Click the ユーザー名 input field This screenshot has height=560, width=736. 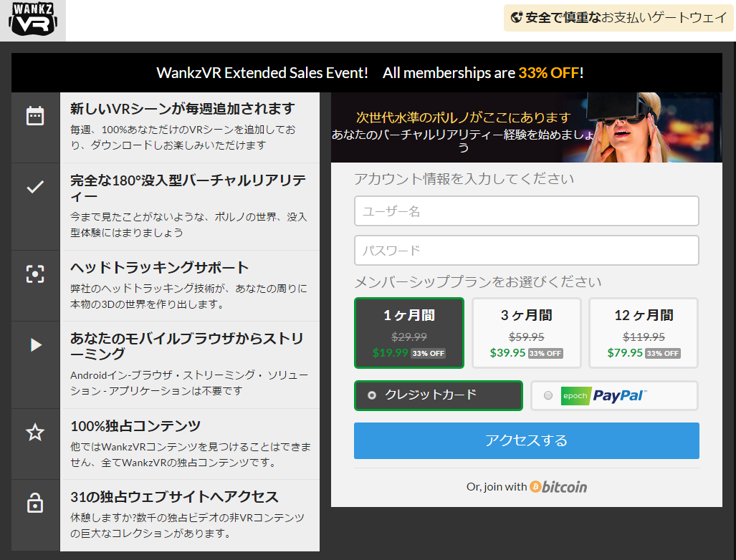click(x=526, y=211)
